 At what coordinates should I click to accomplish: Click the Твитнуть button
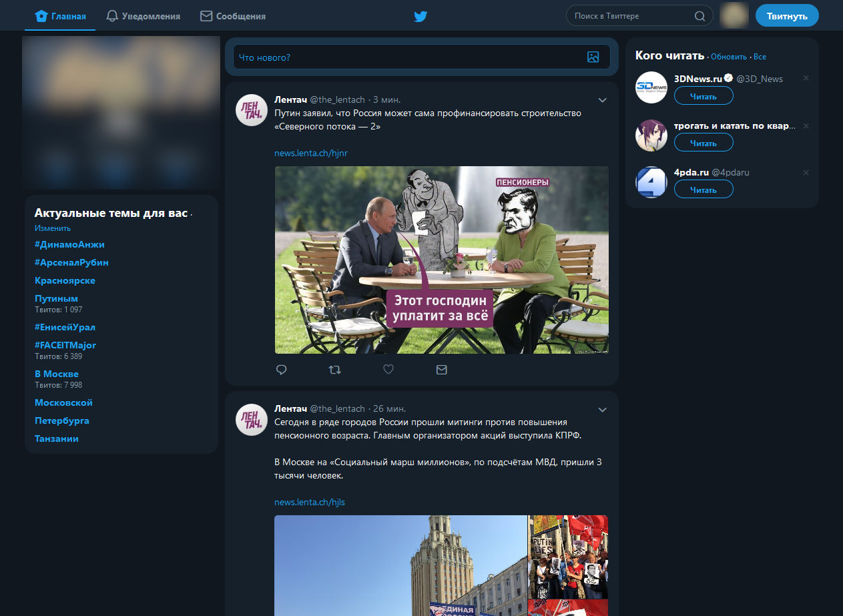(x=787, y=16)
